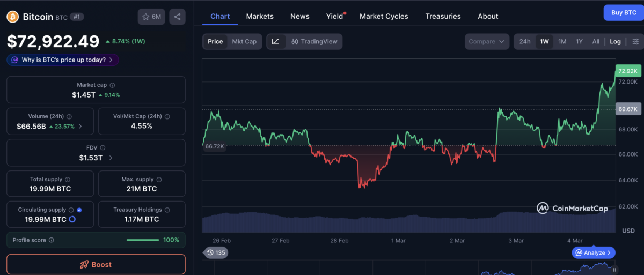Image resolution: width=644 pixels, height=275 pixels.
Task: Set chart range to 24h
Action: tap(525, 41)
